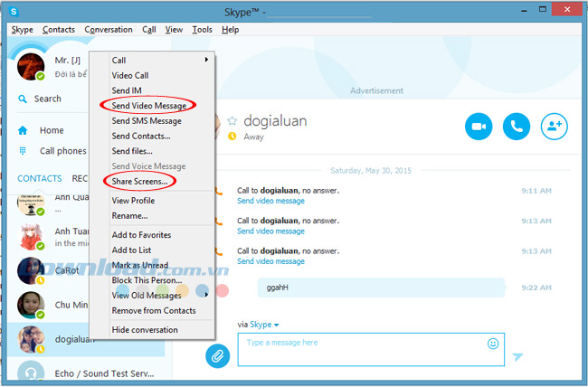Viewport: 588px width, 387px height.
Task: Click the Skype logo in title bar
Action: (14, 12)
